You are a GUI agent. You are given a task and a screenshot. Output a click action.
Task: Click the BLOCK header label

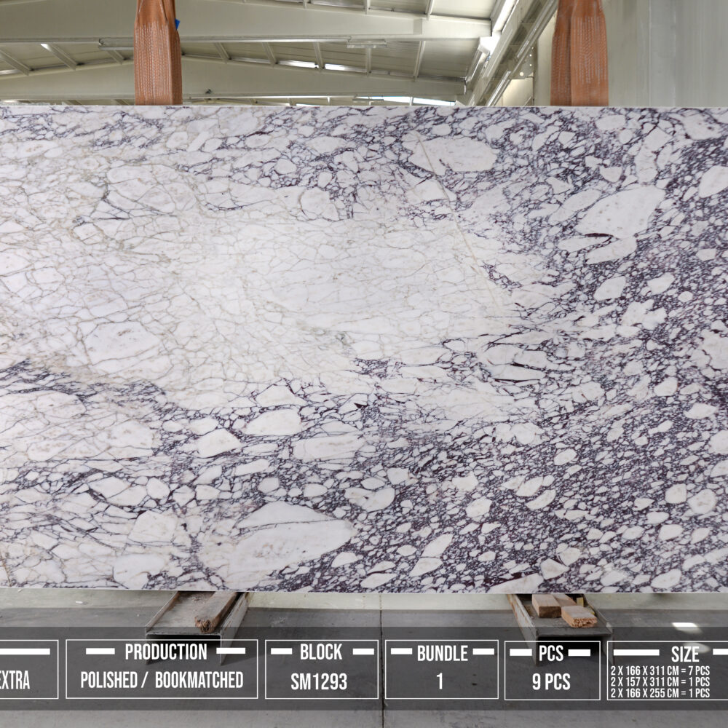pyautogui.click(x=321, y=652)
